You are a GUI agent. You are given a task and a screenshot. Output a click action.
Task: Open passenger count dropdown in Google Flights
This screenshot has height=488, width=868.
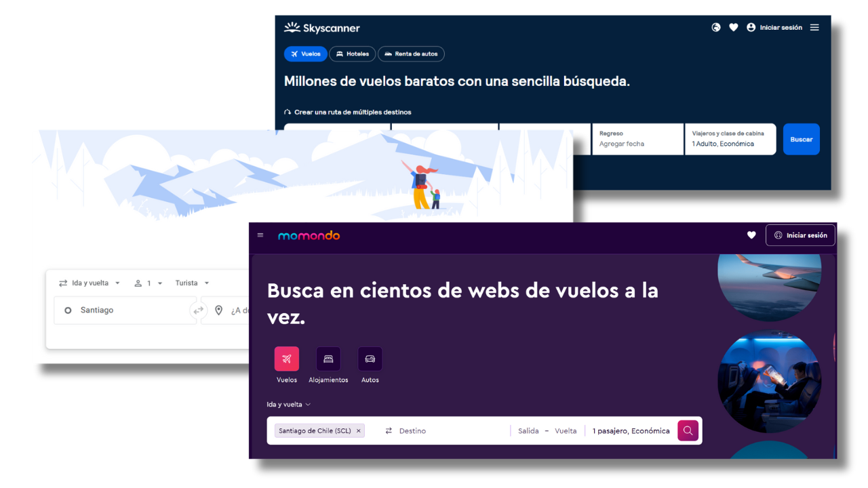[149, 283]
